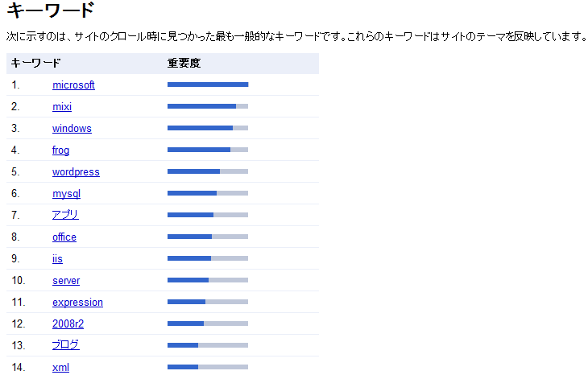Select the office keyword link
Viewport: 588px width, 375px height.
pos(64,237)
